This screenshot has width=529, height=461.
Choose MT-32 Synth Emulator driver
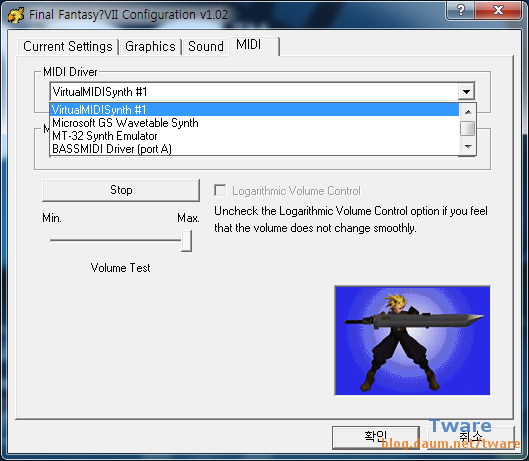click(254, 136)
